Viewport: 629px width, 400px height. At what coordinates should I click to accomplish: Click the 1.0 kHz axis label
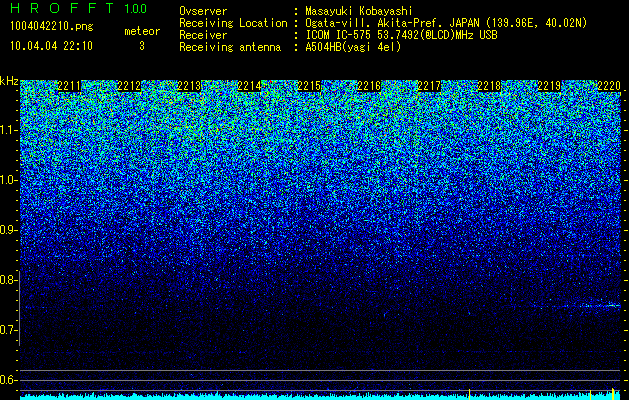tap(8, 180)
